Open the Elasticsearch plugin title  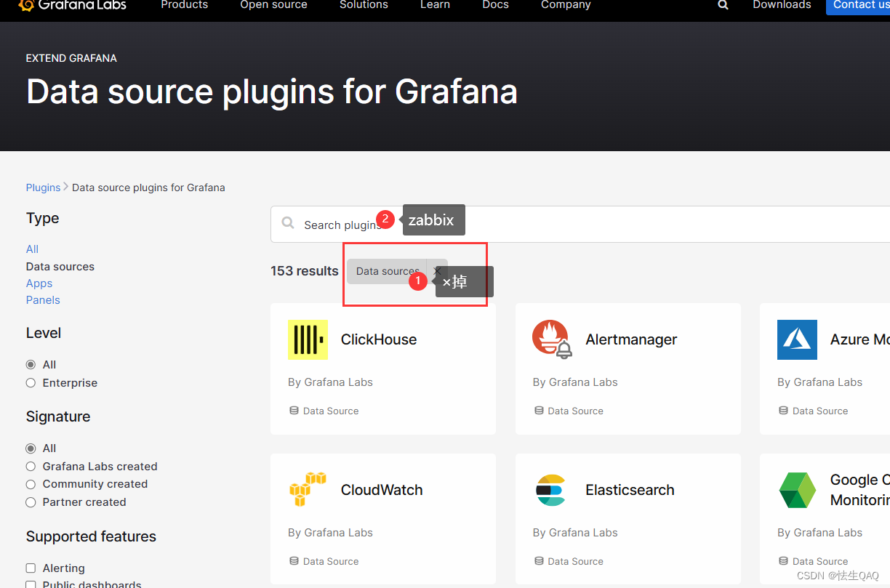[x=630, y=490]
